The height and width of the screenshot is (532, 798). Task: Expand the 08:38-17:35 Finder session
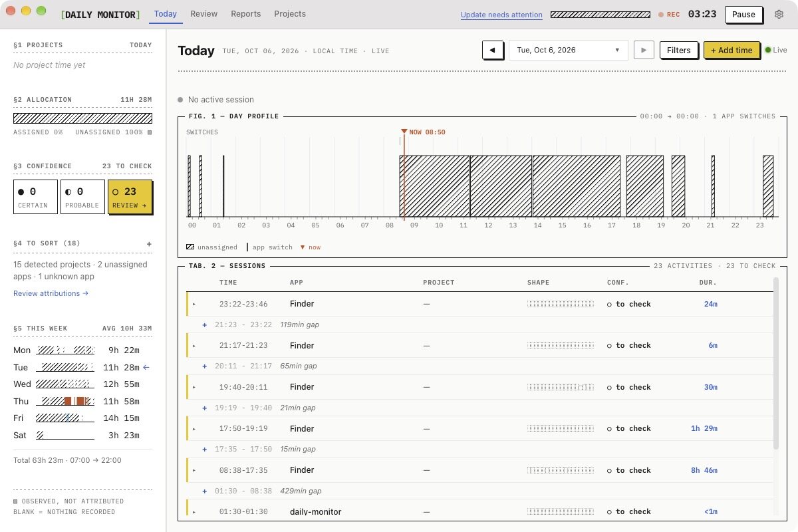pos(194,470)
